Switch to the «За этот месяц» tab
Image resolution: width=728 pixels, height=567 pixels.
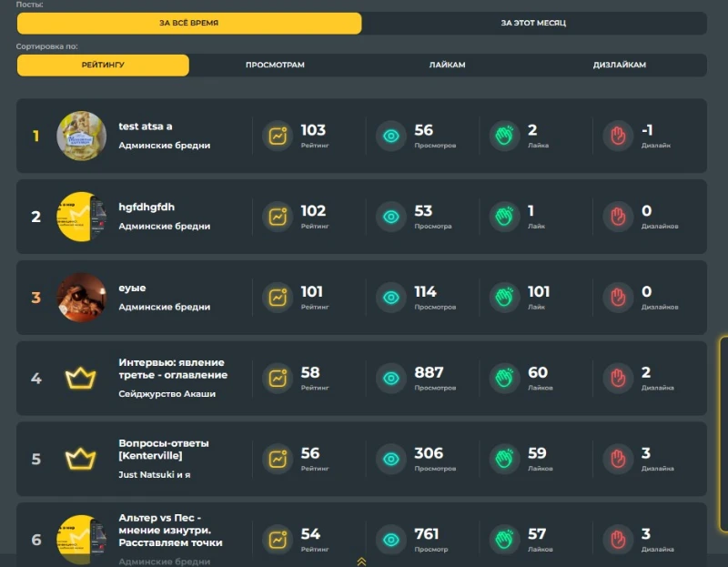point(533,24)
